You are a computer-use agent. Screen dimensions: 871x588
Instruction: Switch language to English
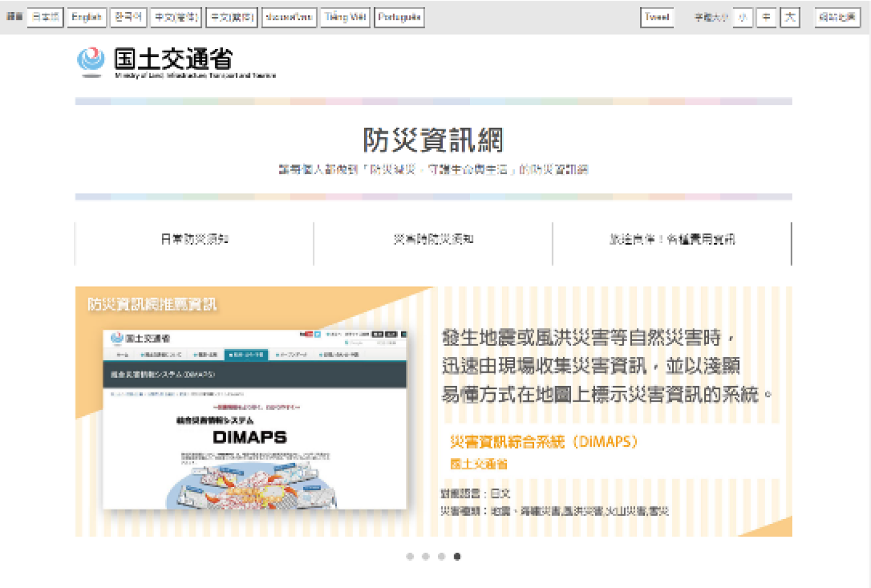click(86, 18)
